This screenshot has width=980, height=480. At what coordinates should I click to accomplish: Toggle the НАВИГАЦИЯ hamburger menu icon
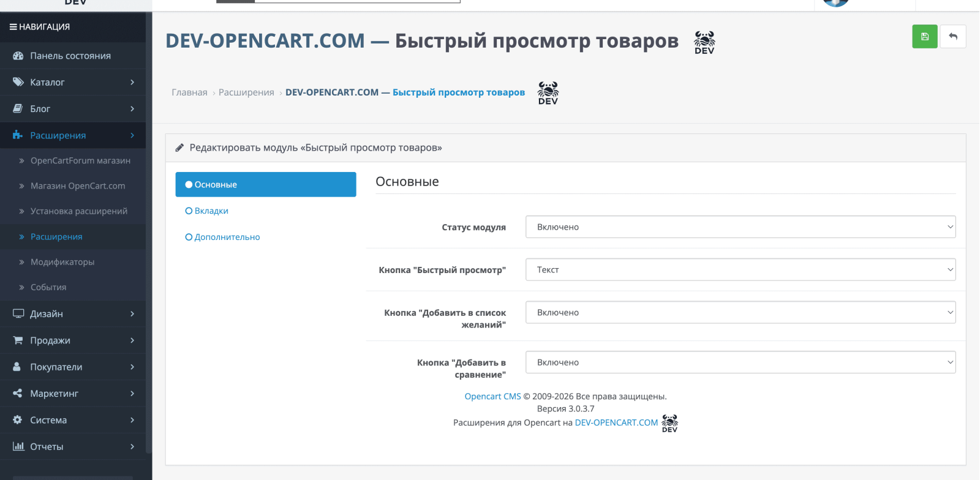tap(13, 27)
